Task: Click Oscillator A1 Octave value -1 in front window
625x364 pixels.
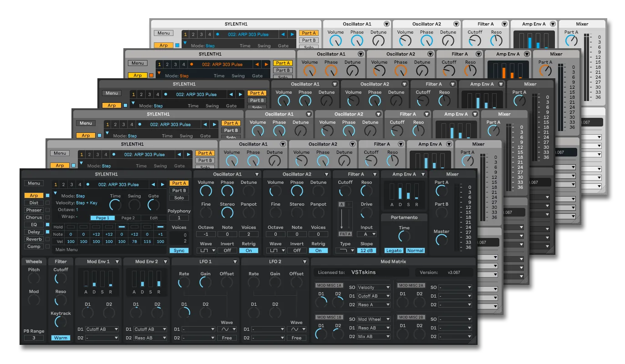Action: 206,234
